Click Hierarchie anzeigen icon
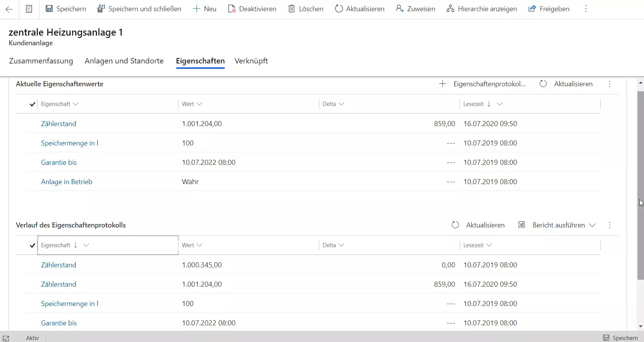The width and height of the screenshot is (644, 342). coord(450,9)
